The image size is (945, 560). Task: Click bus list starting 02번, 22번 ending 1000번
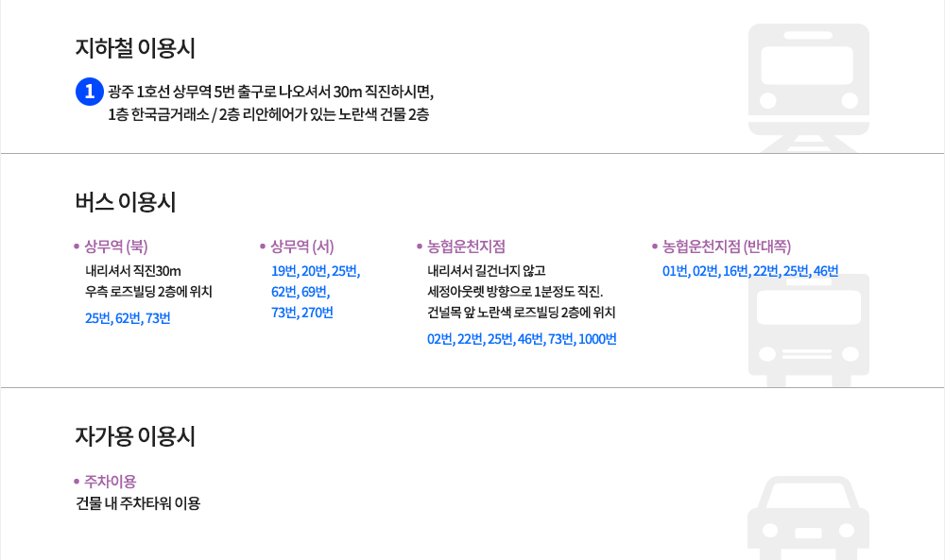coord(522,339)
